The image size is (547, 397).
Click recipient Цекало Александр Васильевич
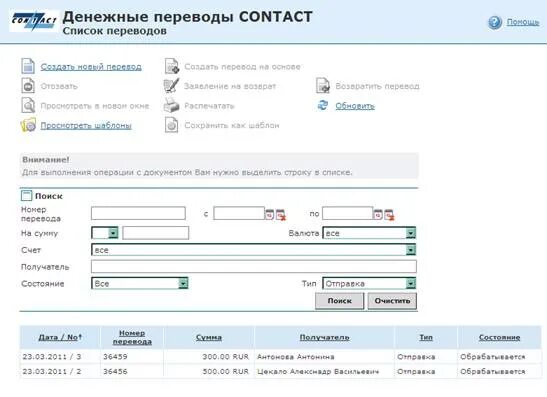(318, 371)
